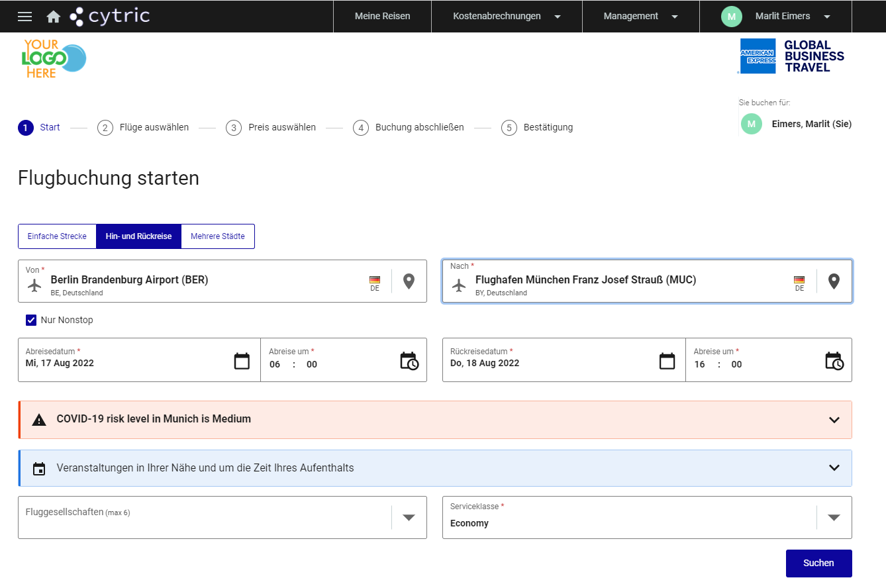Click return minutes value 00
Image resolution: width=886 pixels, height=588 pixels.
click(737, 365)
